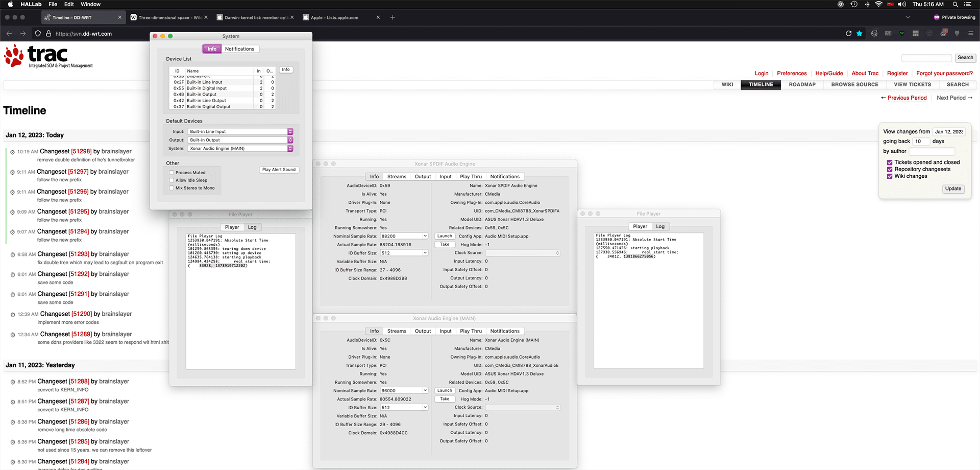The width and height of the screenshot is (980, 470).
Task: Click the volume icon in menu bar
Action: pyautogui.click(x=902, y=4)
